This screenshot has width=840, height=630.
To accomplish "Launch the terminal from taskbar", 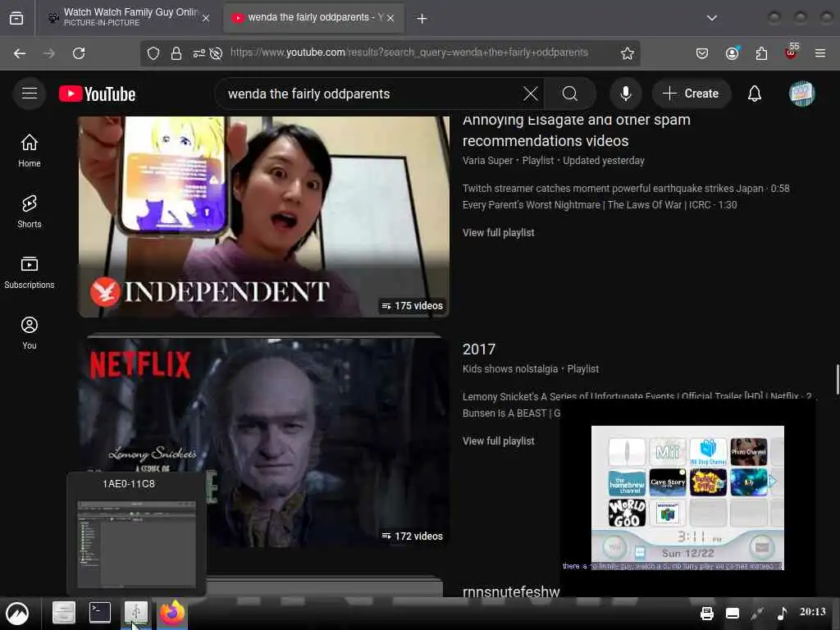I will 99,612.
